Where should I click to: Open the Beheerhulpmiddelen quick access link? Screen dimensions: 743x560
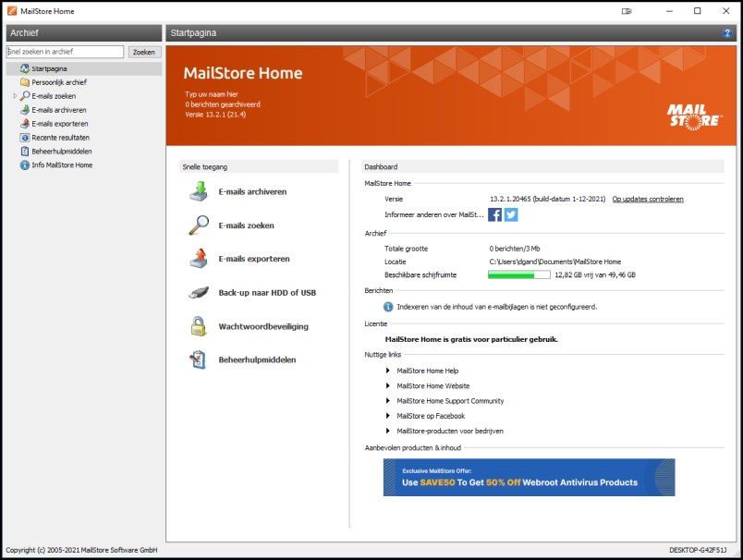click(257, 360)
